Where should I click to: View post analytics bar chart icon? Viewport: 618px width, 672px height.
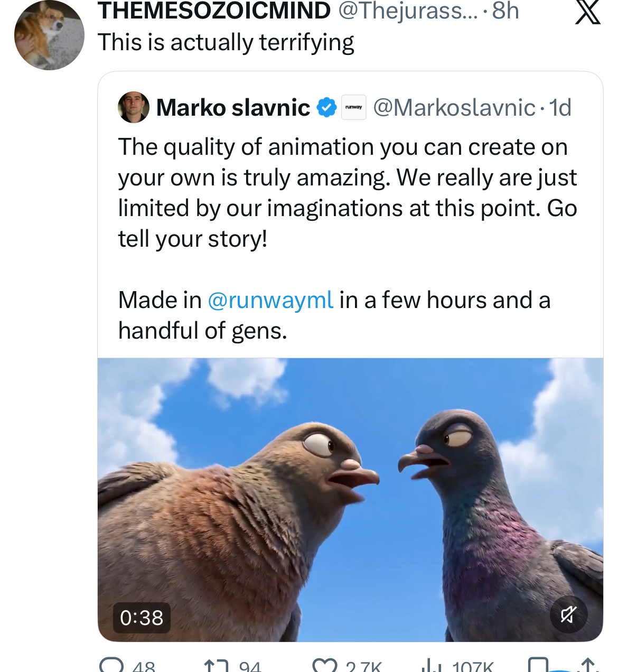tap(432, 665)
